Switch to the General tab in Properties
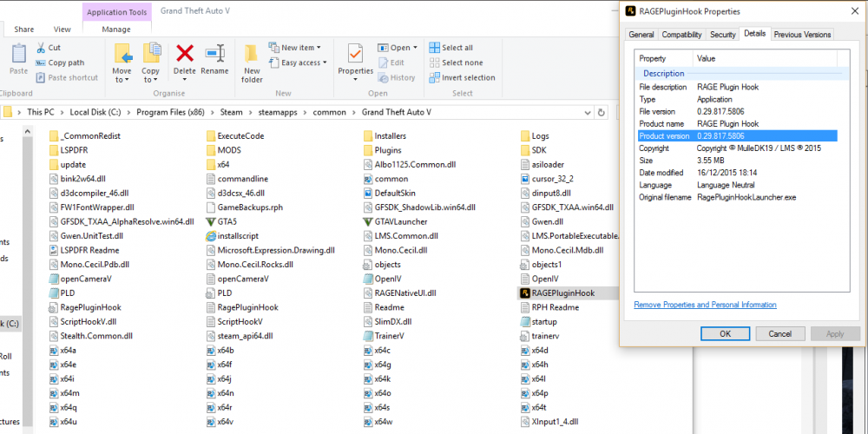Screen dimensions: 868x434 (x=641, y=35)
